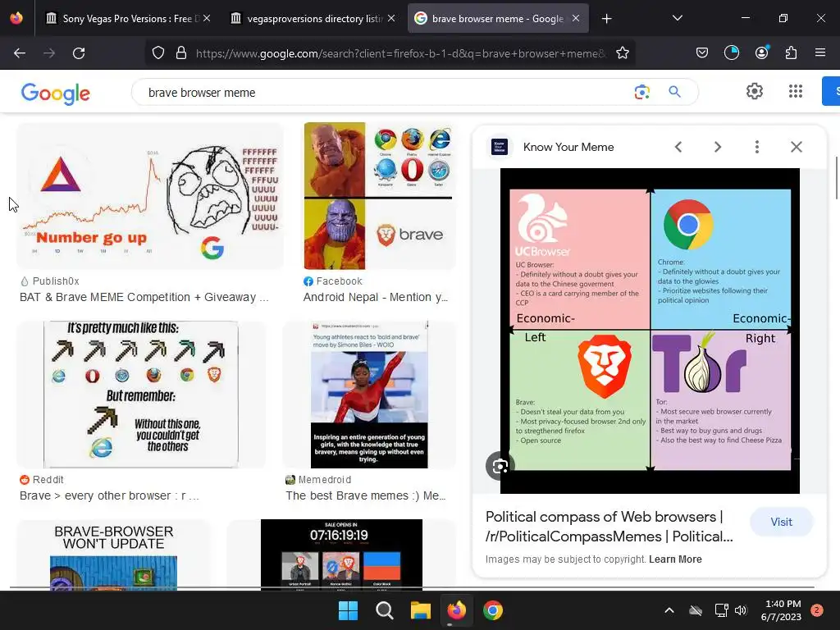Open tracking protection shield info
The width and height of the screenshot is (840, 630).
tap(158, 53)
